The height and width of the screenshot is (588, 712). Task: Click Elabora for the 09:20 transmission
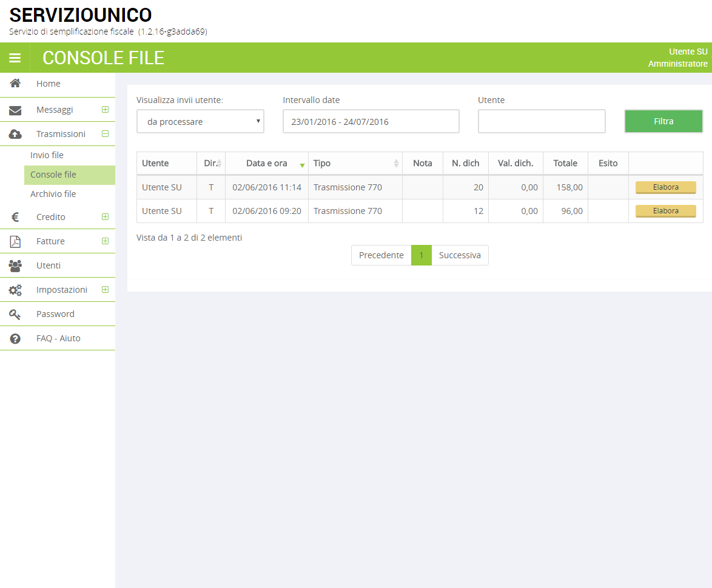[666, 211]
